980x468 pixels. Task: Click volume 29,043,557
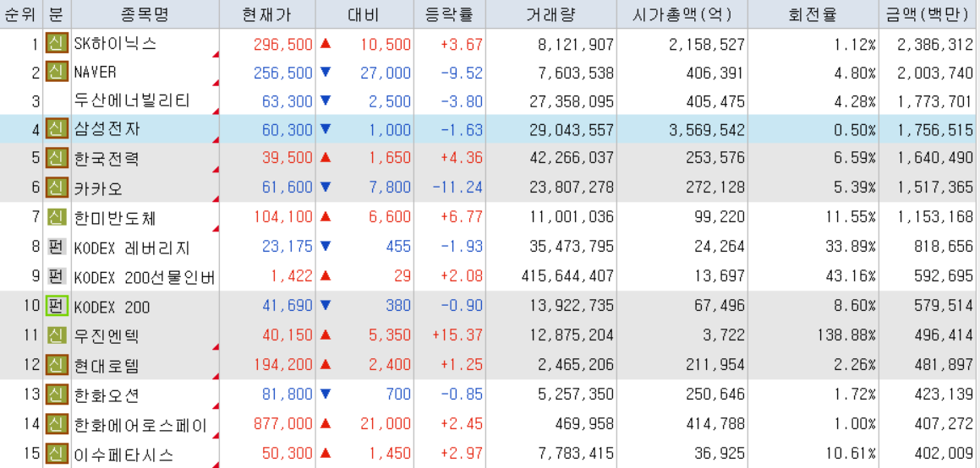tap(572, 130)
